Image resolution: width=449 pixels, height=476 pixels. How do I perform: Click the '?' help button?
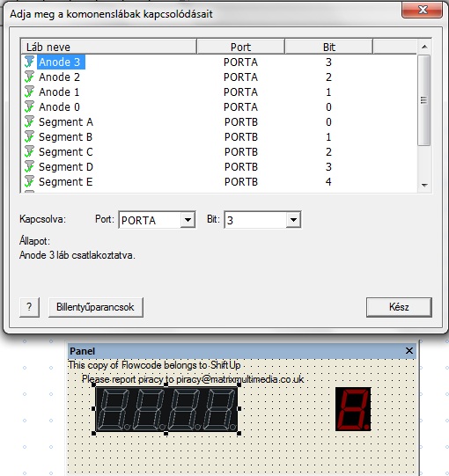tap(29, 307)
